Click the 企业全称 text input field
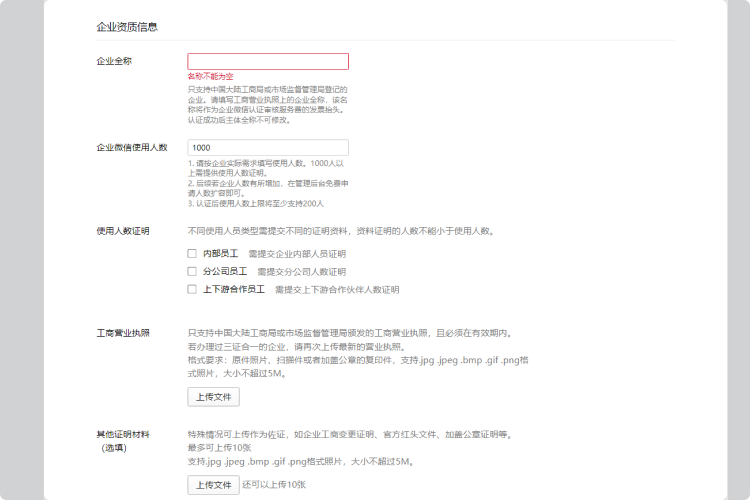The width and height of the screenshot is (750, 500). coord(268,61)
